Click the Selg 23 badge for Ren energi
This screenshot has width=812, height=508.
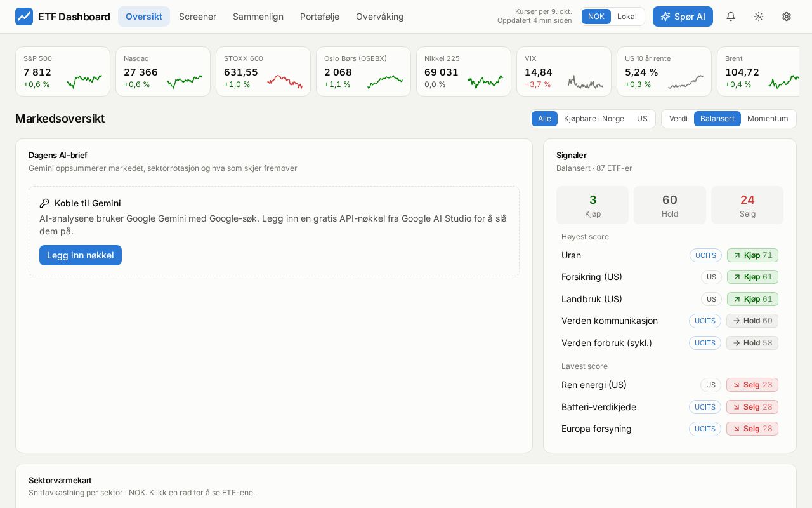pos(752,385)
